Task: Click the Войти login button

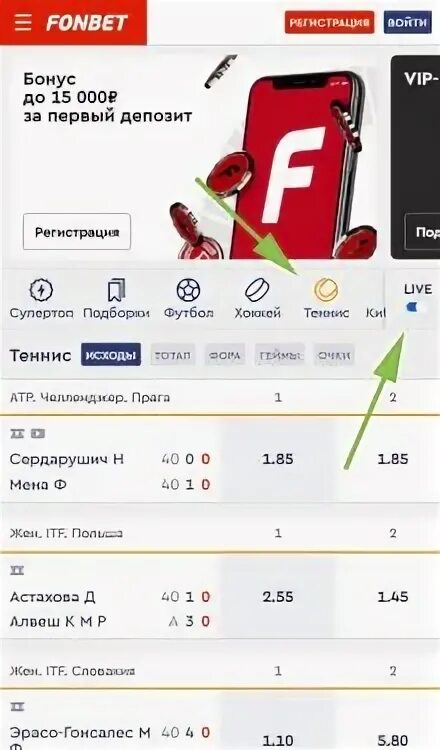Action: click(407, 22)
